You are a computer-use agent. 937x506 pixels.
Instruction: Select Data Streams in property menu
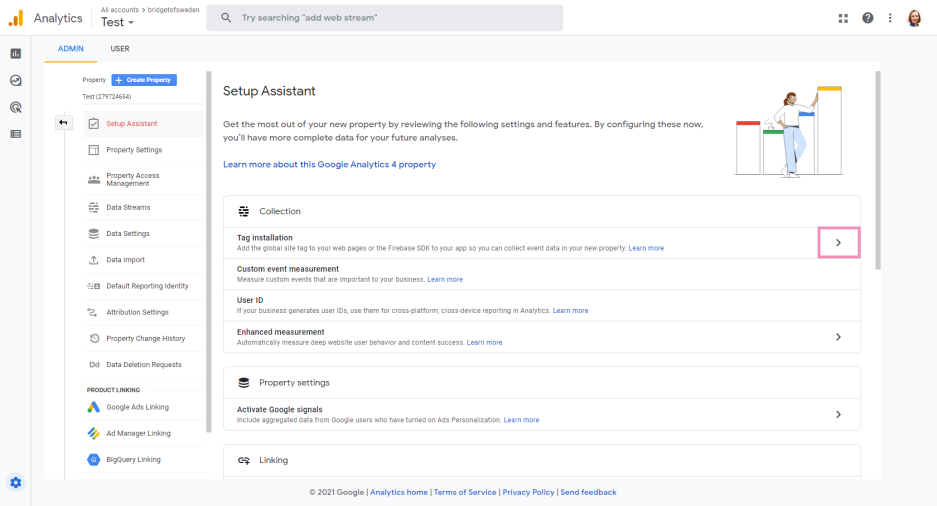point(128,208)
